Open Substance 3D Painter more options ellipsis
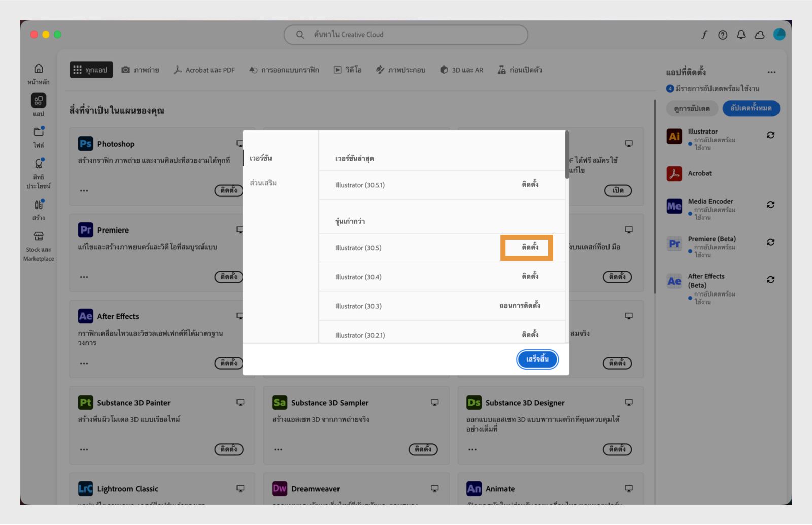812x525 pixels. [84, 450]
